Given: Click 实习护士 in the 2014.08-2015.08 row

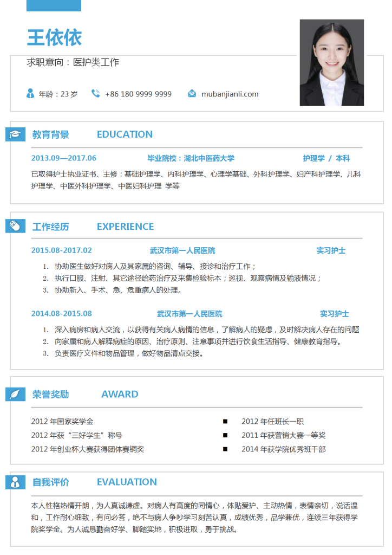Looking at the screenshot, I should [335, 314].
